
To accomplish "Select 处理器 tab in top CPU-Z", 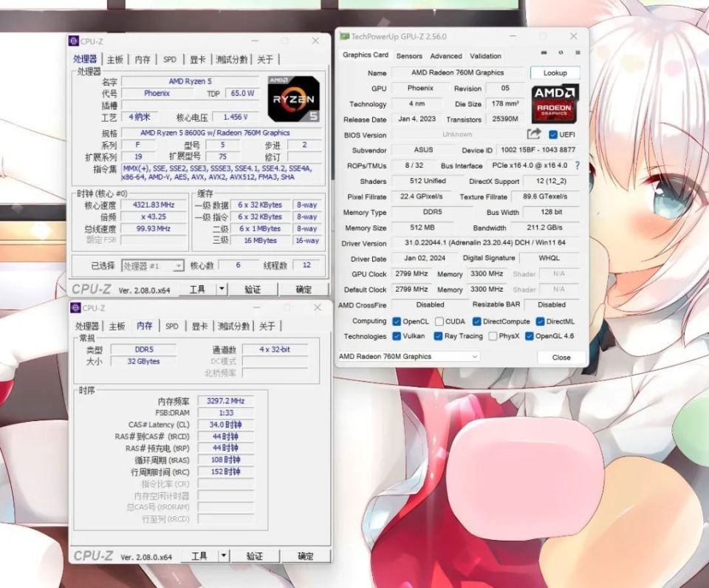I will click(x=85, y=59).
